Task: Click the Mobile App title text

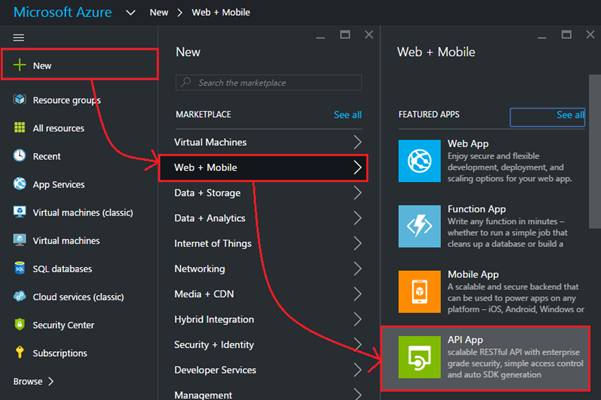Action: point(473,274)
